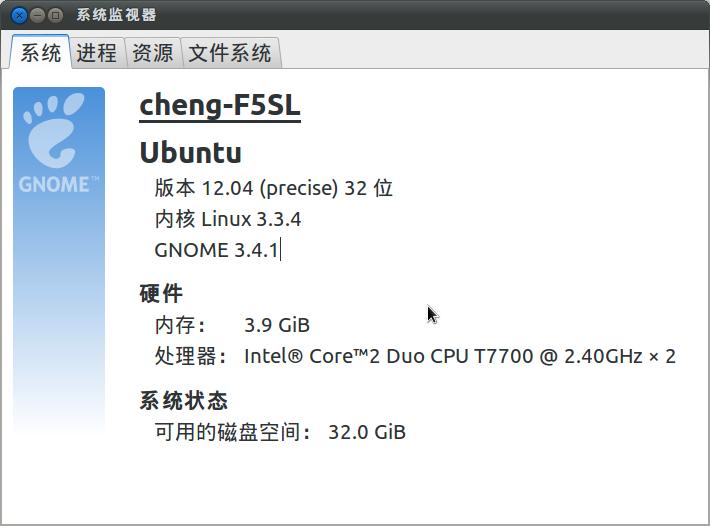Click the GNOME 3.4.1 text

pos(216,250)
